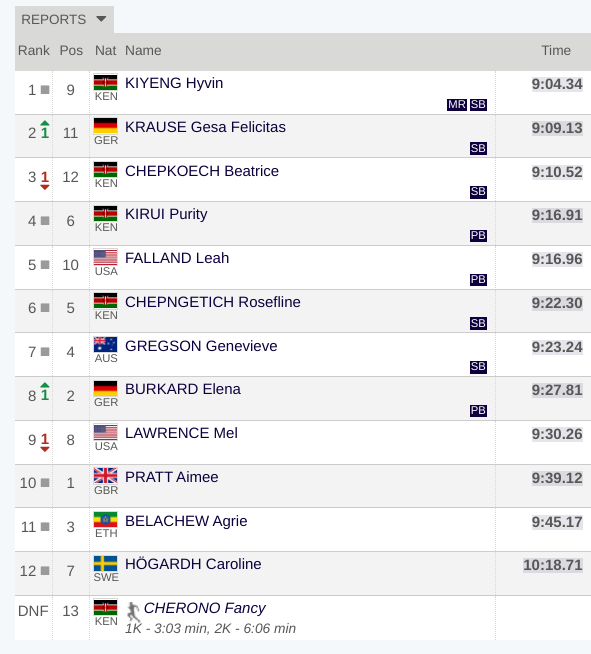This screenshot has width=591, height=654.
Task: Click the Sweden flag beside HÖGARDH Caroline
Action: pos(106,563)
